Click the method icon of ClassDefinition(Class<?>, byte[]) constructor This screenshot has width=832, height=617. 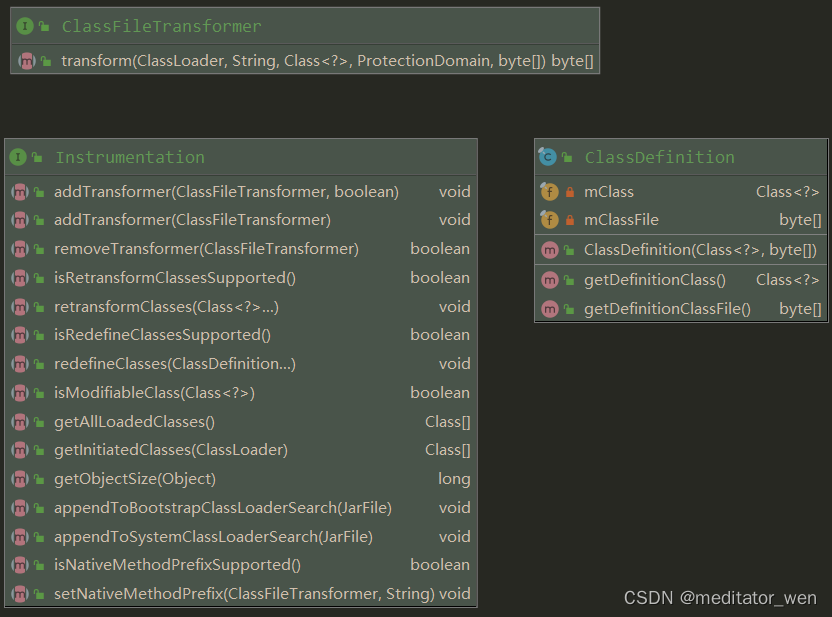coord(550,250)
